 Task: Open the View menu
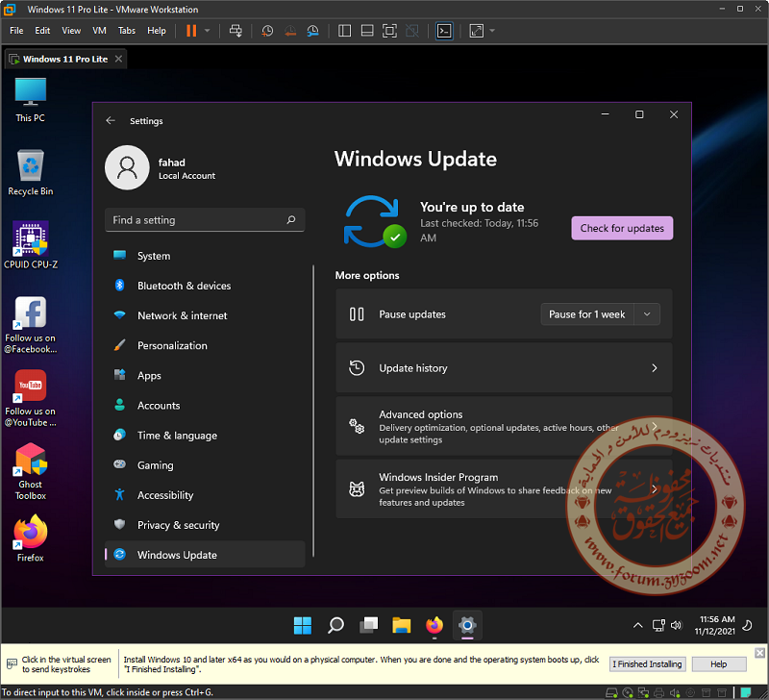click(x=71, y=31)
